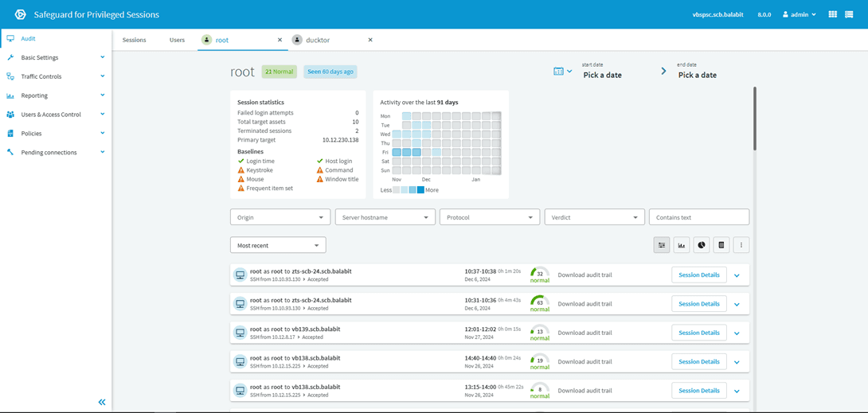Screen dimensions: 868x413
Task: Open Session Details for the 10:31-10:36 session
Action: (699, 303)
